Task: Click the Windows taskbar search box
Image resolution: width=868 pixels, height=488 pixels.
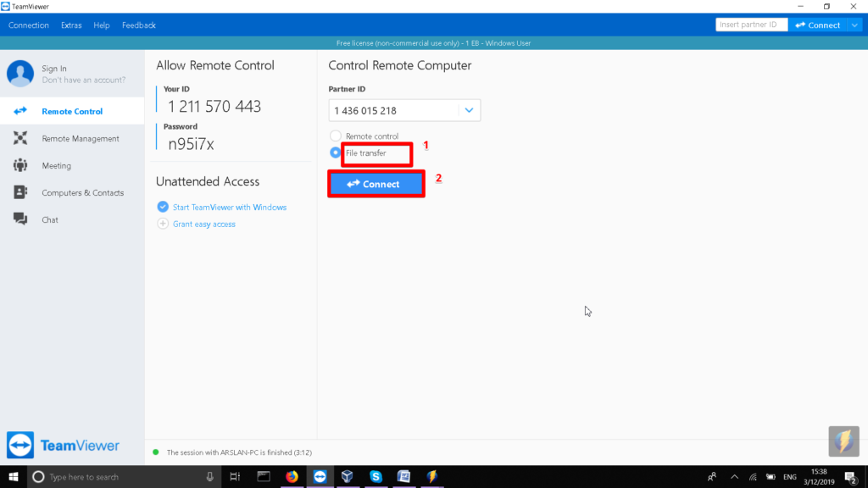Action: pos(124,476)
